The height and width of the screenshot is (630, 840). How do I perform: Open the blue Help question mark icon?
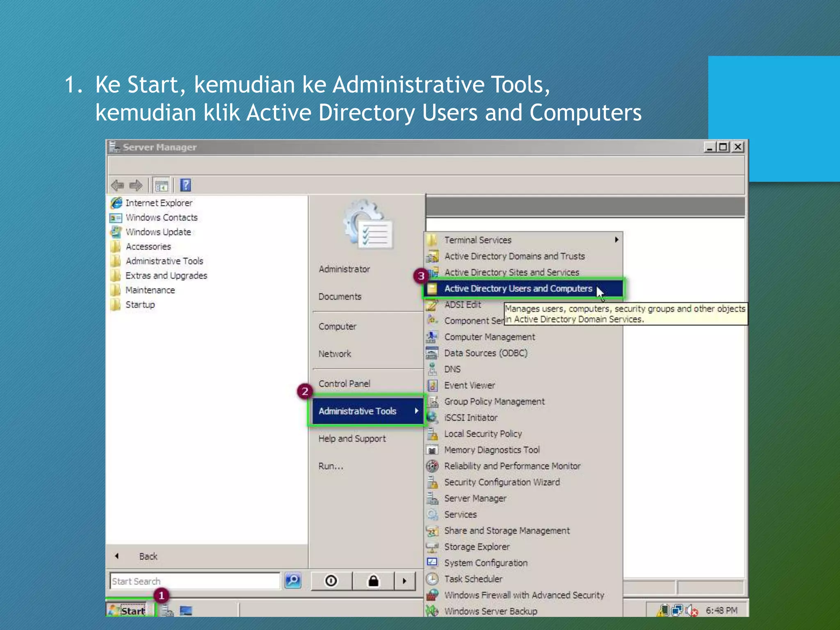coord(185,185)
